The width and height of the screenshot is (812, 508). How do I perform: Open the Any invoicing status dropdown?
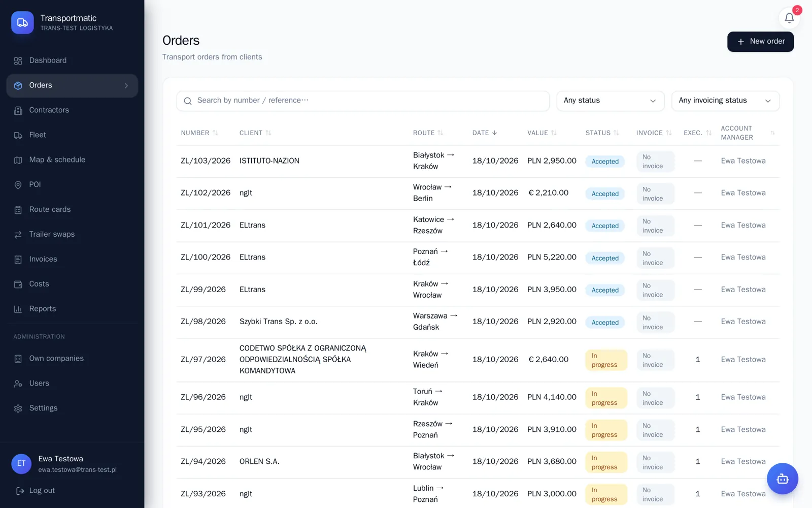(x=725, y=101)
